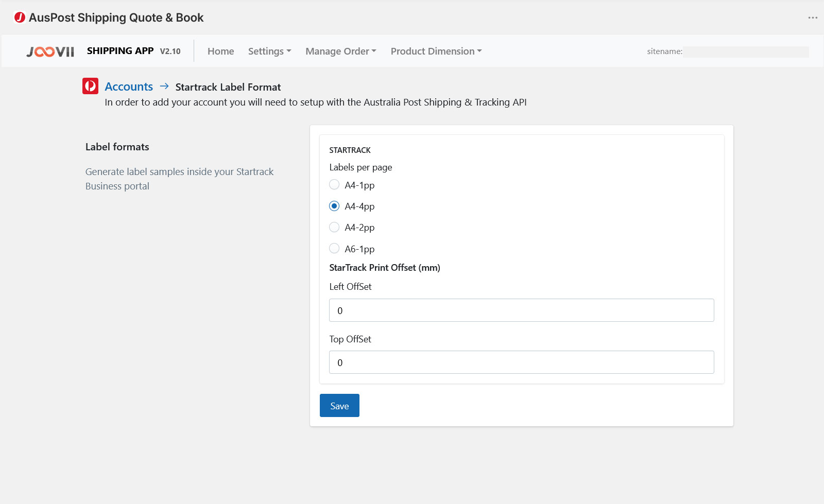
Task: Save the Startrack label format settings
Action: click(x=339, y=406)
